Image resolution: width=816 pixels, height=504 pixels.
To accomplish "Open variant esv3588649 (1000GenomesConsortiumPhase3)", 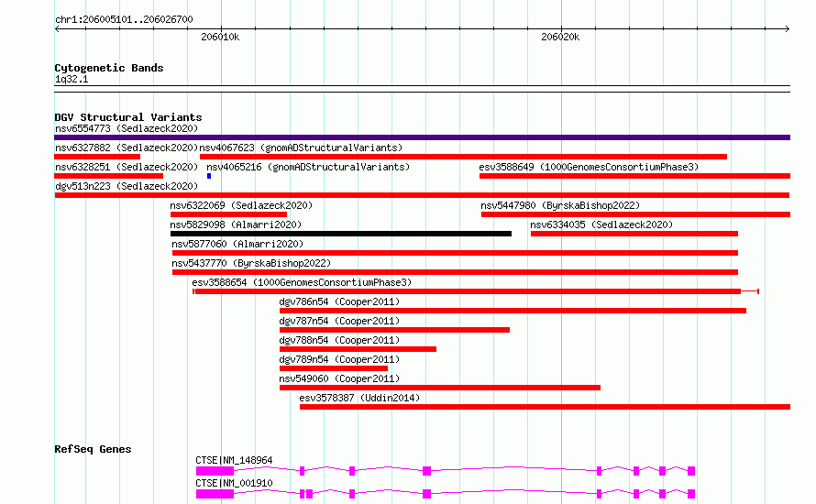I will point(589,167).
